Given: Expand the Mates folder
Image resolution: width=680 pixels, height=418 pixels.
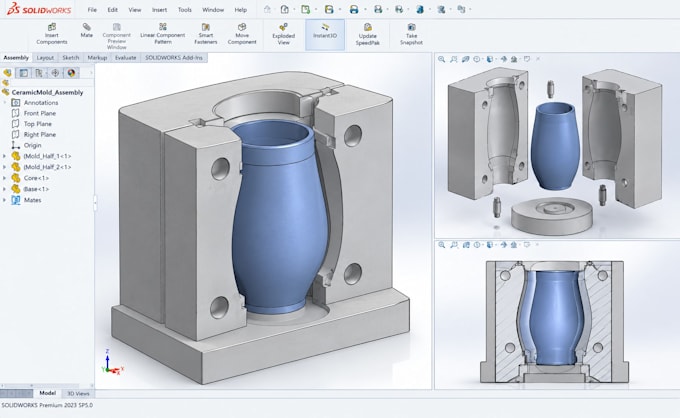Looking at the screenshot, I should (5, 200).
